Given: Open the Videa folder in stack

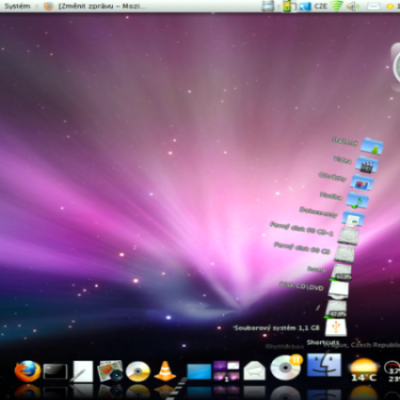Looking at the screenshot, I should [x=367, y=164].
